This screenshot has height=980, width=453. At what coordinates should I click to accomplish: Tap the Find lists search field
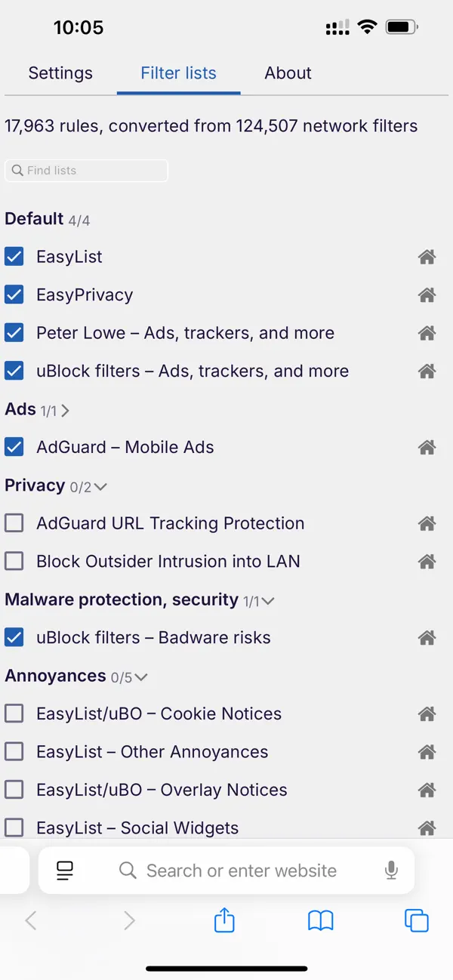tap(85, 171)
